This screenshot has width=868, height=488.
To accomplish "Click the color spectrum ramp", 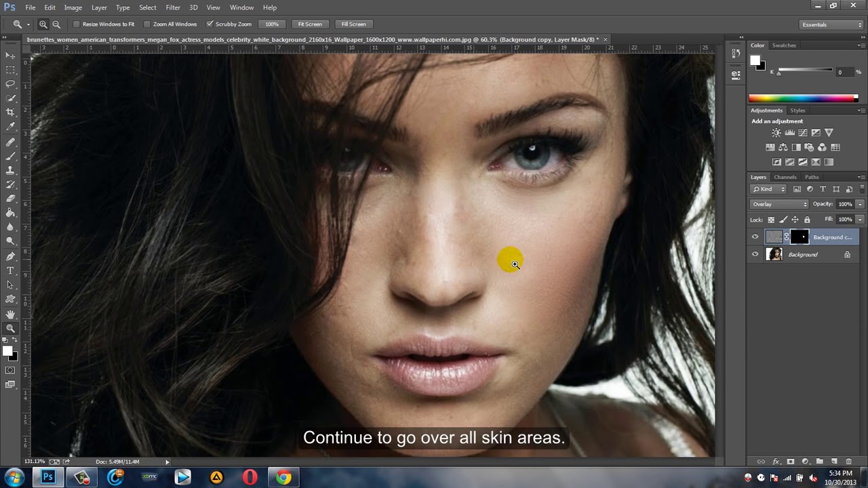I will 804,98.
